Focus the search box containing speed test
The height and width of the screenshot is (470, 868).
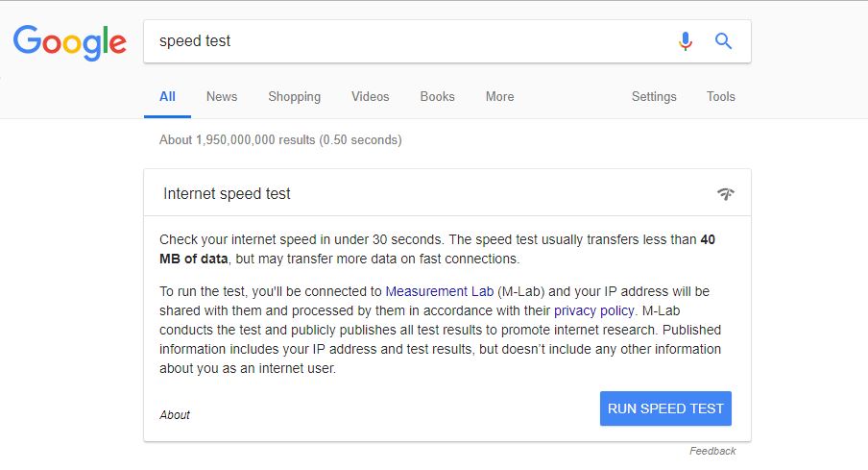coord(410,41)
